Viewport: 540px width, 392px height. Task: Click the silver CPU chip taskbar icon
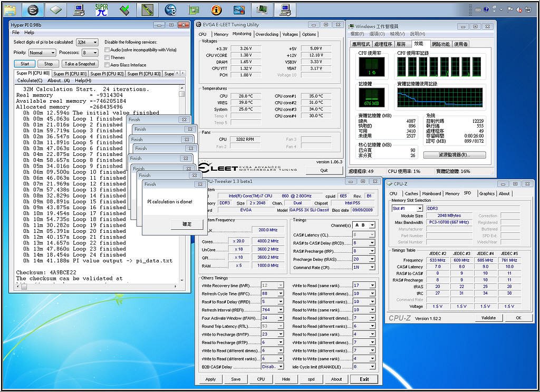(56, 9)
